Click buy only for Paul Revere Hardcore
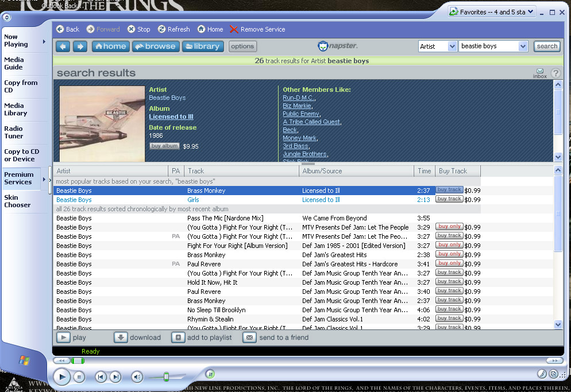The height and width of the screenshot is (392, 571). 449,263
